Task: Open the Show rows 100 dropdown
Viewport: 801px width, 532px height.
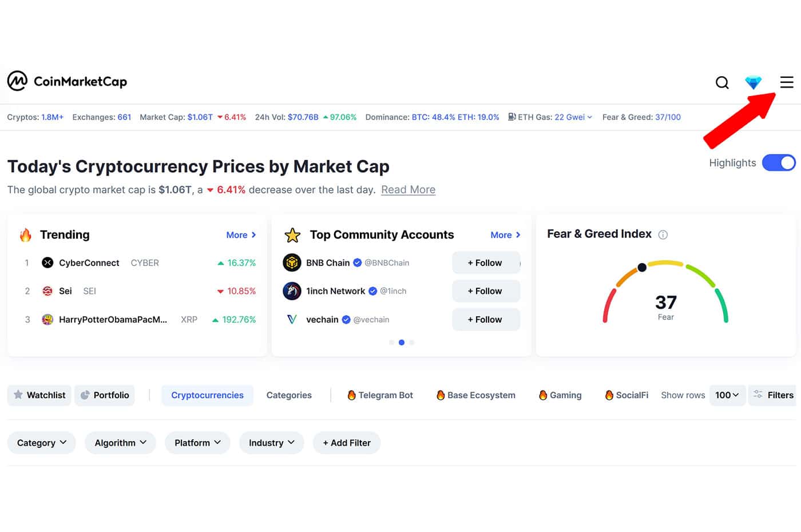Action: [727, 395]
